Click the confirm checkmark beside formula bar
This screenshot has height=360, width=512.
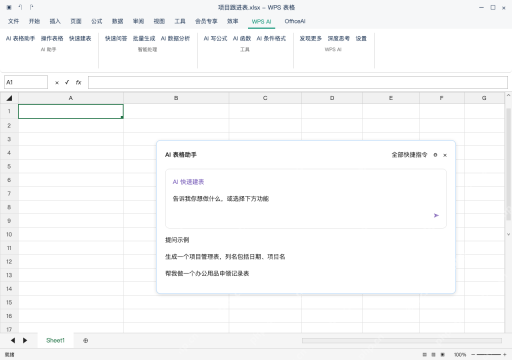click(67, 82)
